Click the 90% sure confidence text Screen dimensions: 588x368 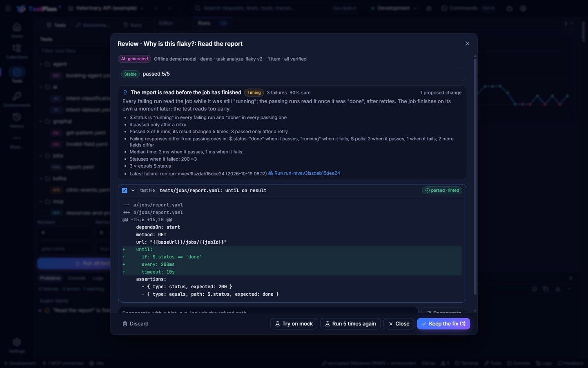point(300,93)
